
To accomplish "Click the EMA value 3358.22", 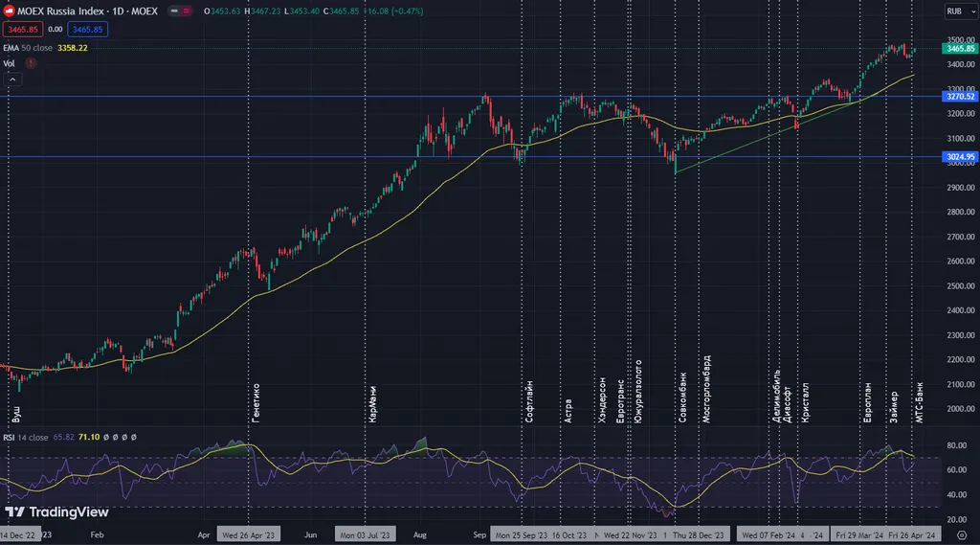I will (73, 48).
